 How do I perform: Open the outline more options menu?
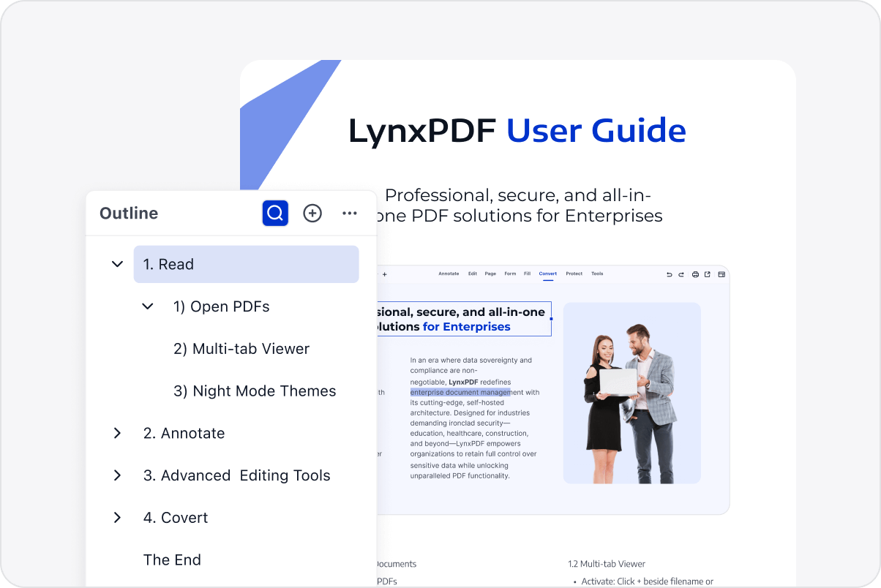click(350, 213)
